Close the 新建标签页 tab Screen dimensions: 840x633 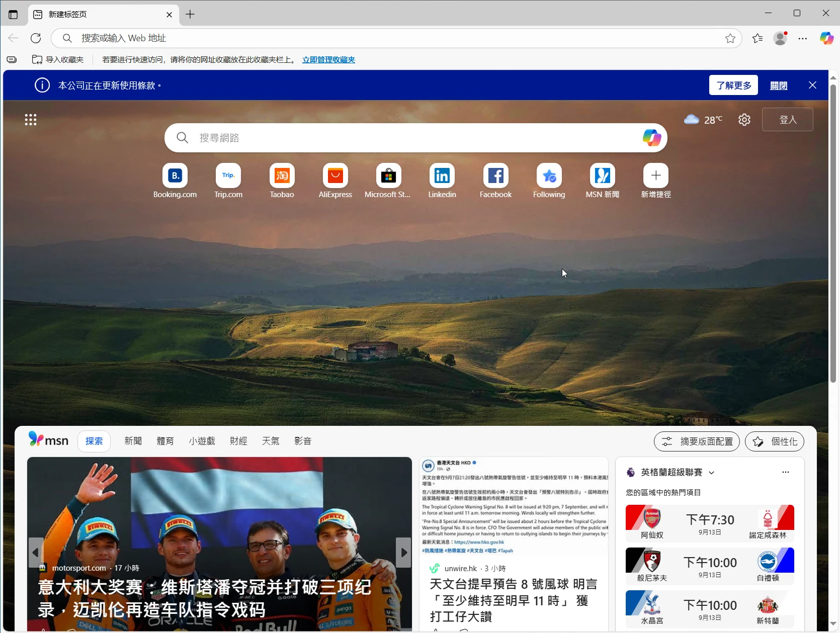click(x=169, y=15)
